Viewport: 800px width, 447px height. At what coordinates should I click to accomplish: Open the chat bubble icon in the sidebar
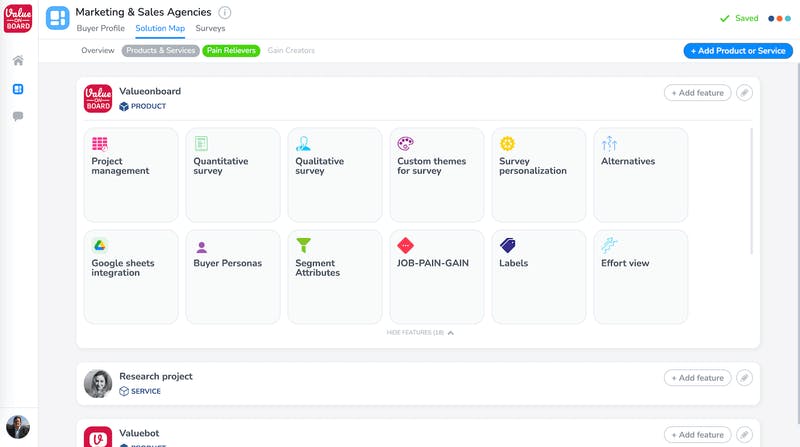click(18, 117)
